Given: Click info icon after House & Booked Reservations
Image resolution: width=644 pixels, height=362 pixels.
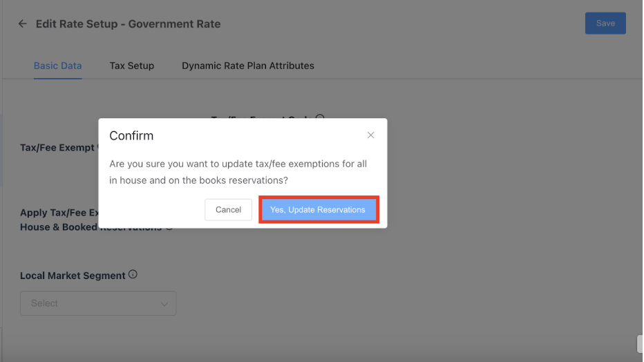Looking at the screenshot, I should [169, 227].
